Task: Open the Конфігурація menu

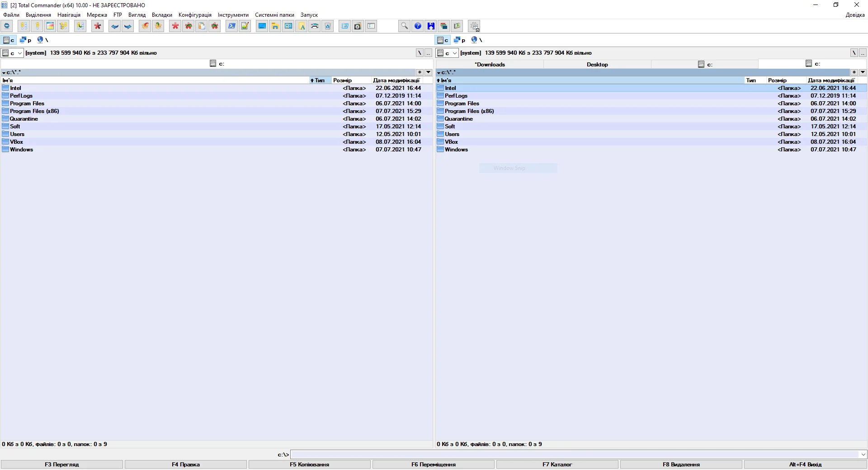Action: coord(195,15)
